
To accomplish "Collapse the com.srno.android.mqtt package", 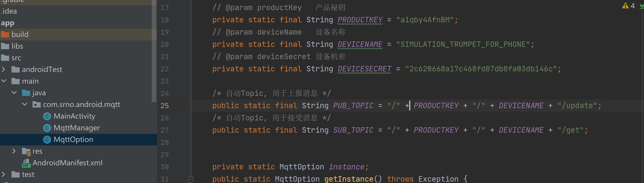I will pos(25,105).
